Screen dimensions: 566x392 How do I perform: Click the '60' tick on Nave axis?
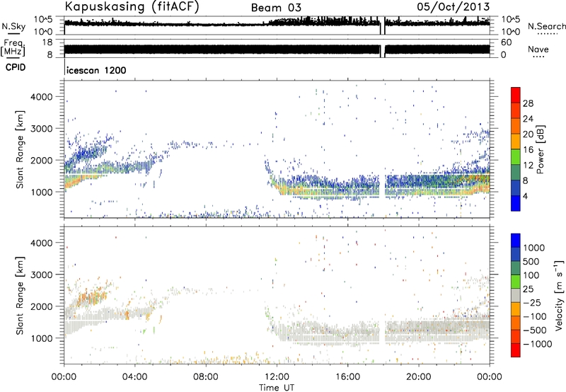(507, 42)
